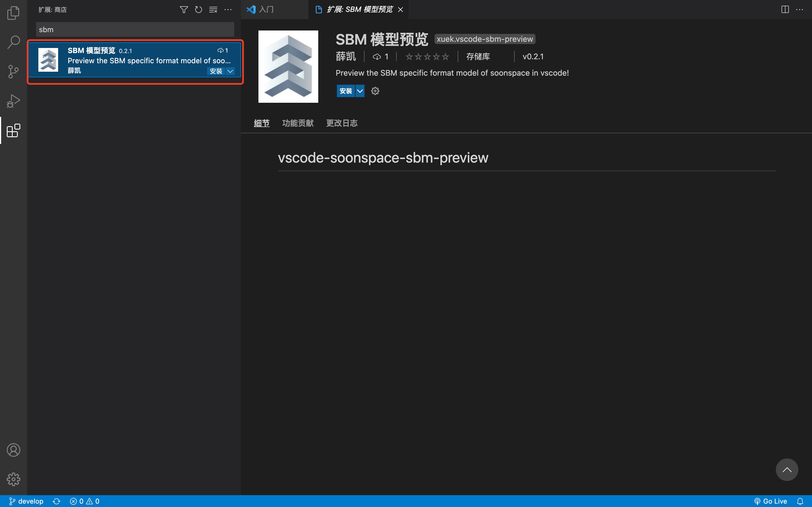
Task: Open Manage gear for the SBM extension
Action: tap(375, 91)
